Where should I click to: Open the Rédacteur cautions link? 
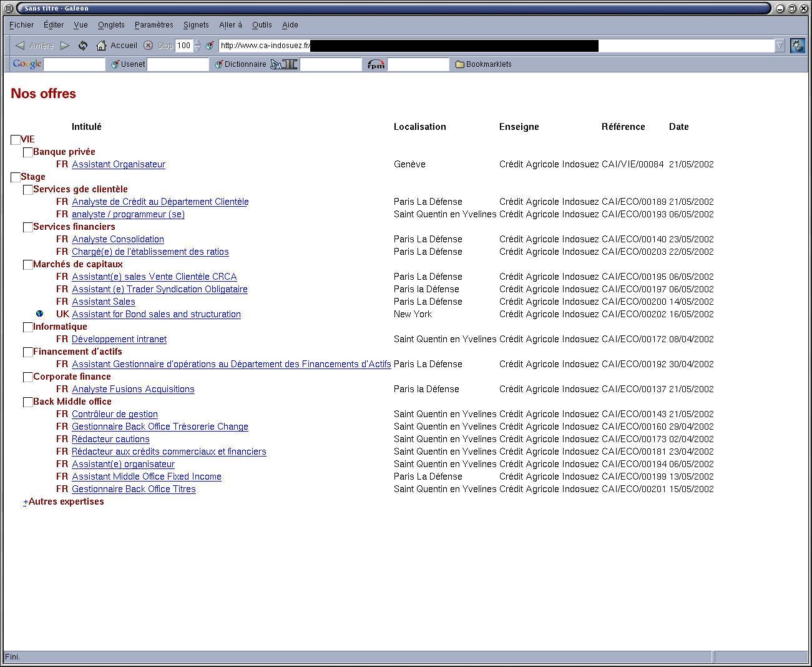[x=110, y=439]
